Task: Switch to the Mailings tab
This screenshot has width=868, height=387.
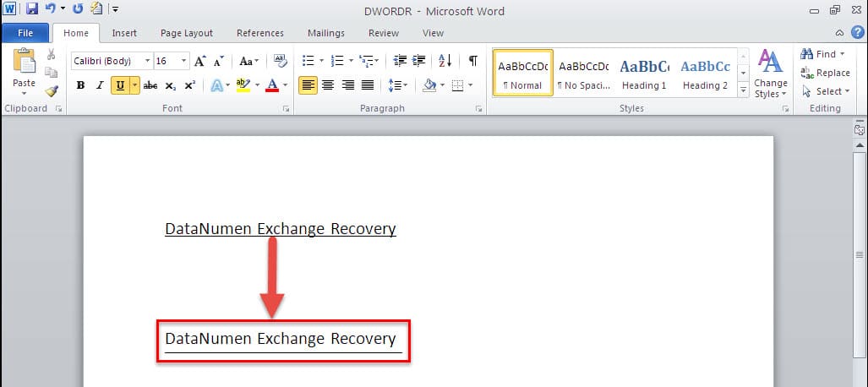Action: [x=326, y=33]
